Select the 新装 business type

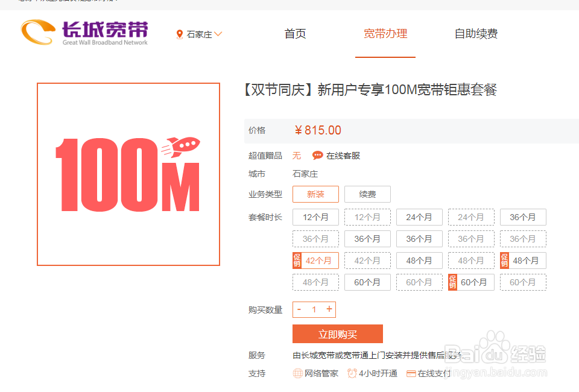(315, 194)
